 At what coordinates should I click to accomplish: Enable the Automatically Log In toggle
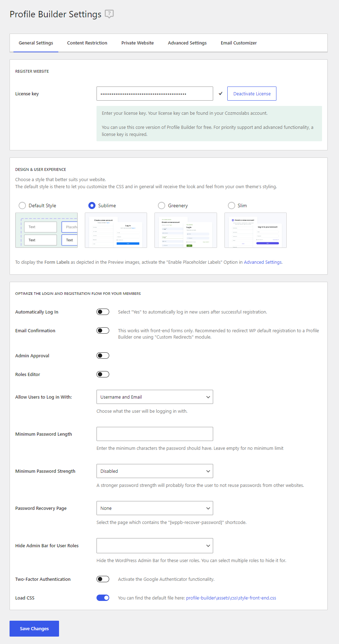click(x=103, y=312)
